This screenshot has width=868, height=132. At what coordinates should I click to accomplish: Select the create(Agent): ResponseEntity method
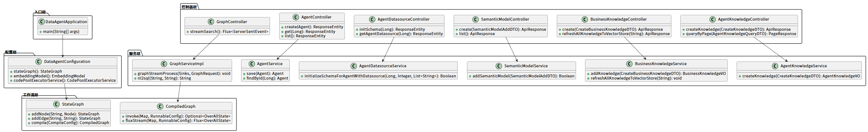[x=314, y=27]
